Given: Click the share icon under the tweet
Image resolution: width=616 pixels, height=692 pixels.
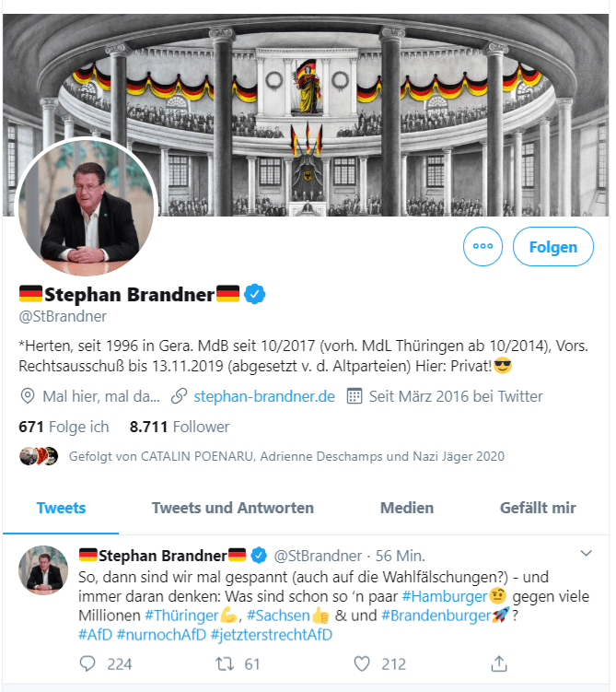Looking at the screenshot, I should (x=499, y=663).
